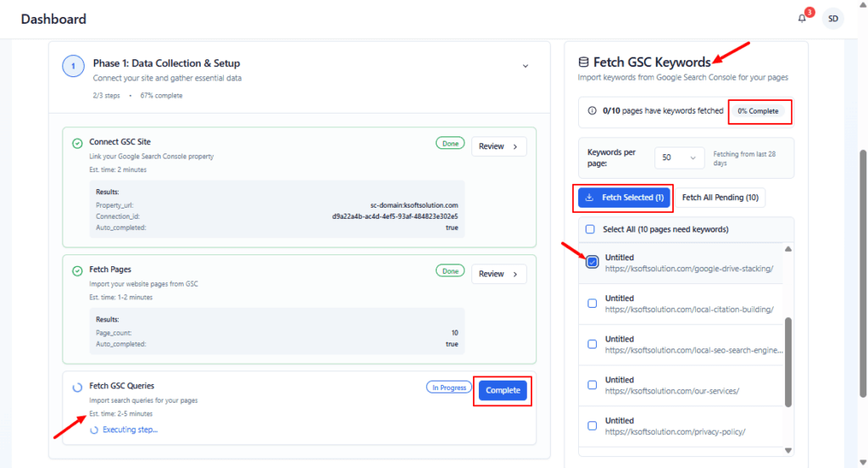
Task: Click Fetch All Pending (10) button
Action: click(721, 198)
